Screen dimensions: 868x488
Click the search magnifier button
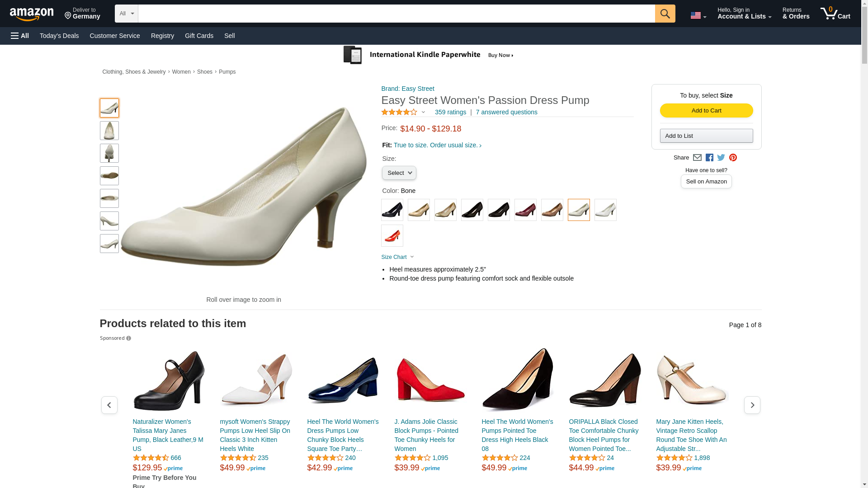[x=665, y=14]
